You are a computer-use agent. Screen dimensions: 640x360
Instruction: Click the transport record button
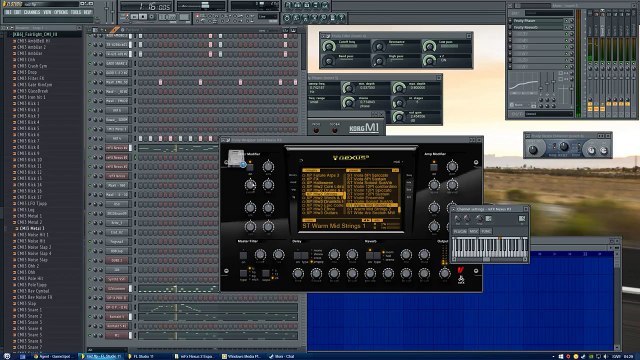pyautogui.click(x=151, y=17)
